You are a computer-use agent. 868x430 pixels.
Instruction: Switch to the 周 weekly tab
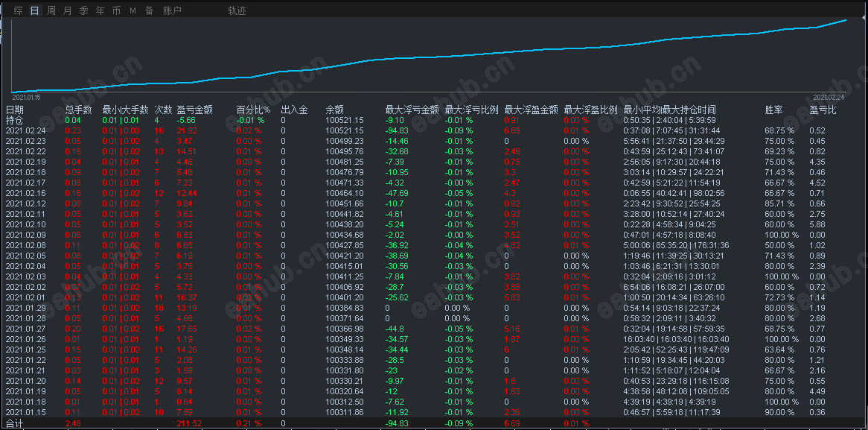click(x=51, y=10)
